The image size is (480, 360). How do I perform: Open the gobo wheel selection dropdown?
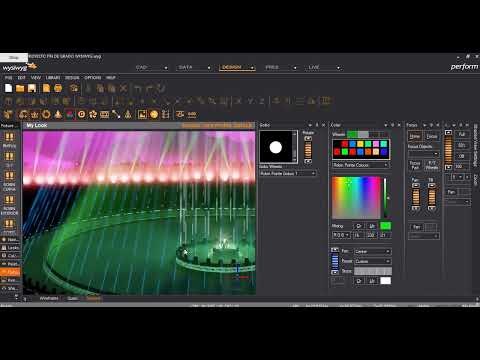288,174
